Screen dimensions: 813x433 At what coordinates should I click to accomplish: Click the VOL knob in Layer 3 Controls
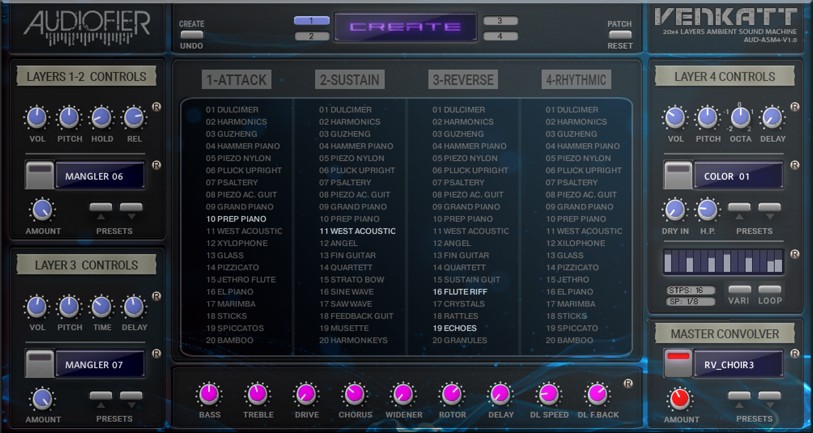click(37, 306)
